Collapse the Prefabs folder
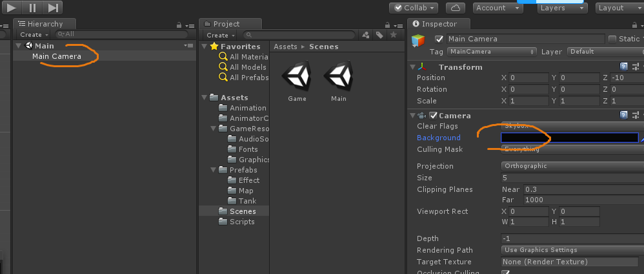 pyautogui.click(x=214, y=170)
